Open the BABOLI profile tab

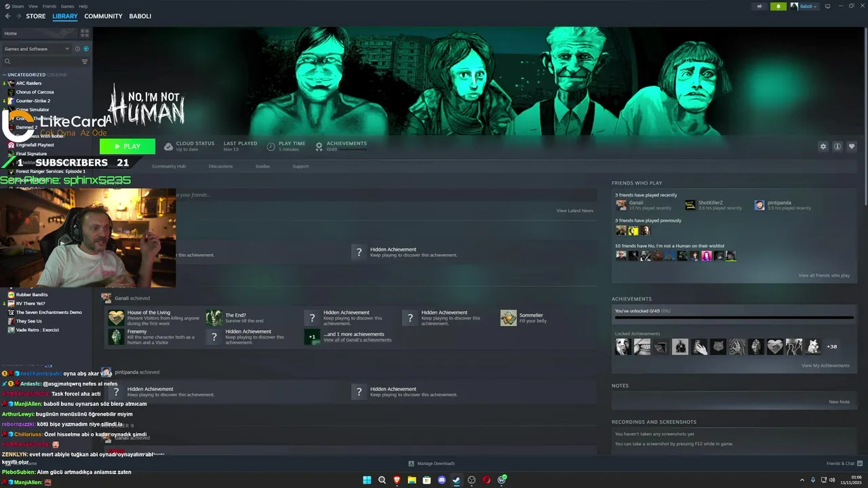coord(140,16)
